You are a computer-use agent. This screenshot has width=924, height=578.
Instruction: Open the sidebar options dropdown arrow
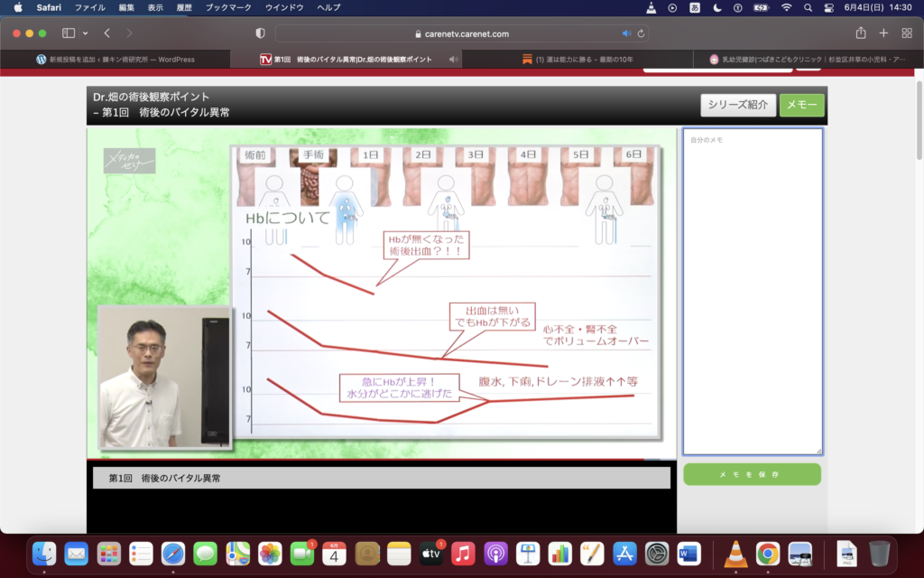(x=85, y=33)
